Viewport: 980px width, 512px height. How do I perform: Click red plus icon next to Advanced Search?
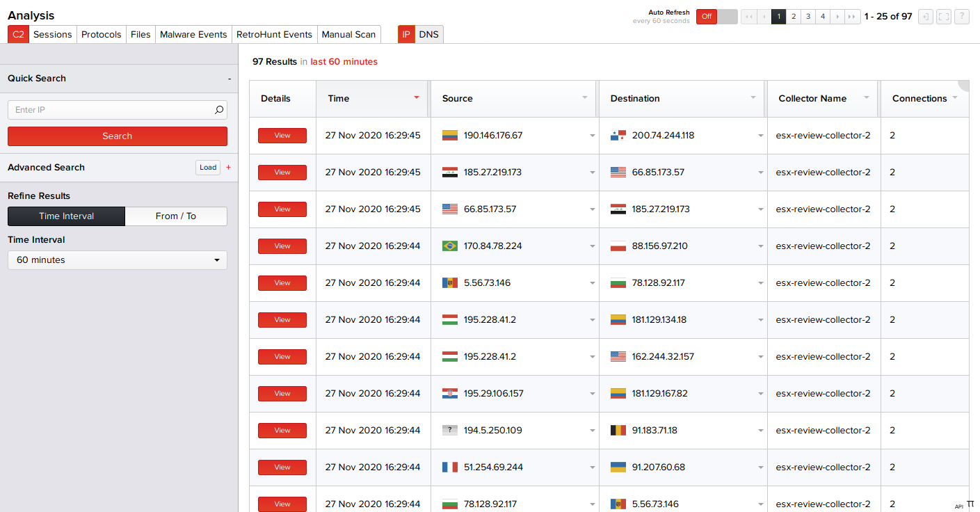229,168
